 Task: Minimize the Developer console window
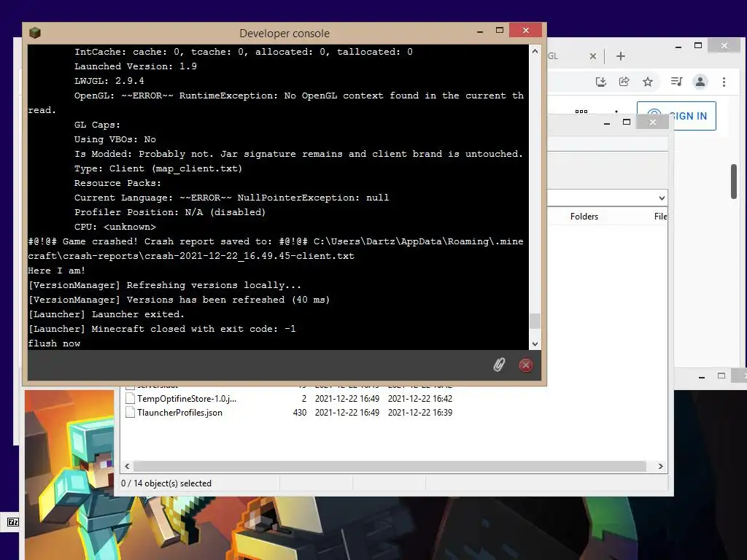480,31
